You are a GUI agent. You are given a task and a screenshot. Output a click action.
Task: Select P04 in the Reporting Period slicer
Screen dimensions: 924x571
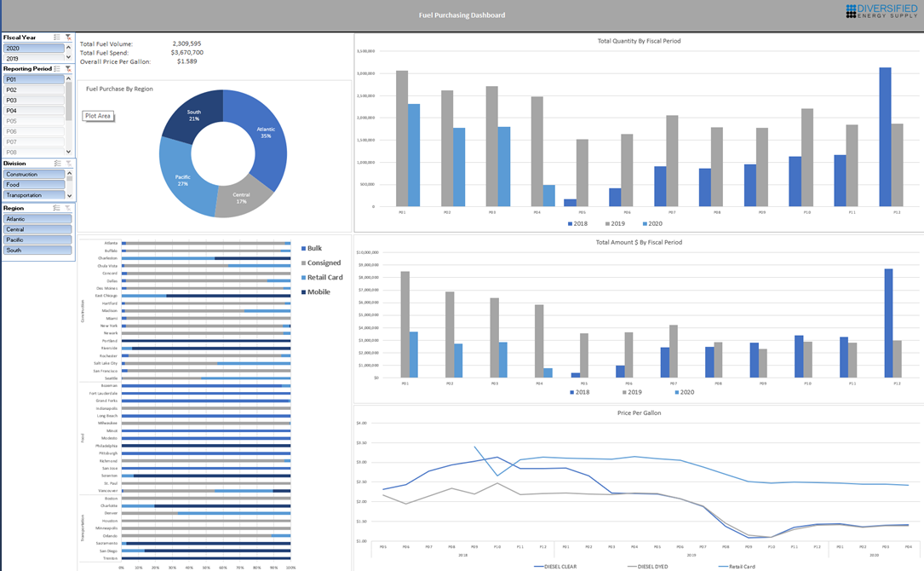point(32,110)
